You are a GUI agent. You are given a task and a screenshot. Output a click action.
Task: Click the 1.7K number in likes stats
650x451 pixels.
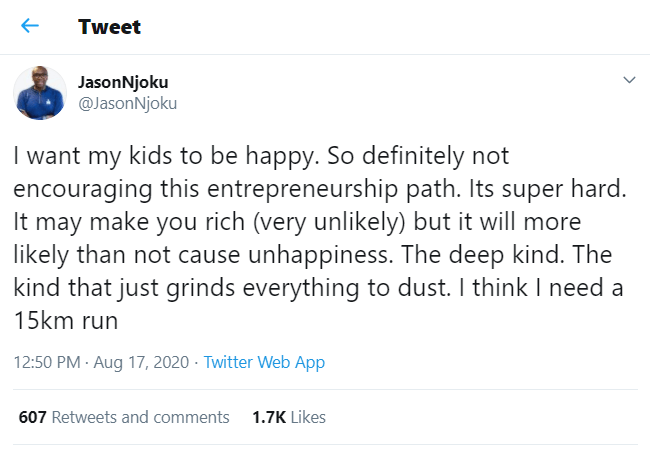click(271, 417)
